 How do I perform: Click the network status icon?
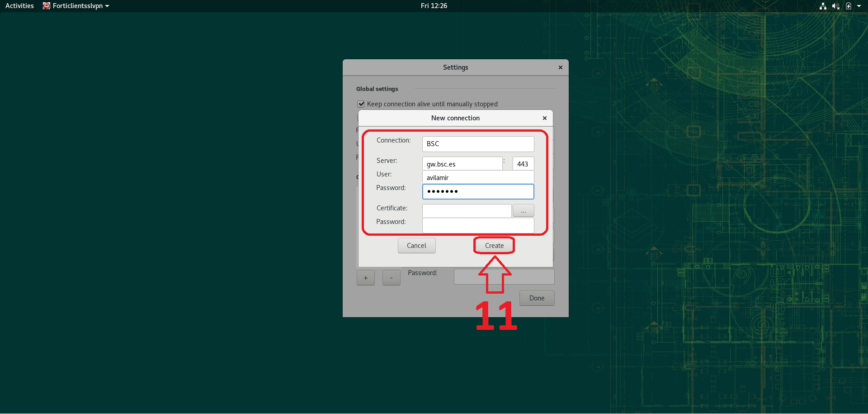[x=823, y=6]
